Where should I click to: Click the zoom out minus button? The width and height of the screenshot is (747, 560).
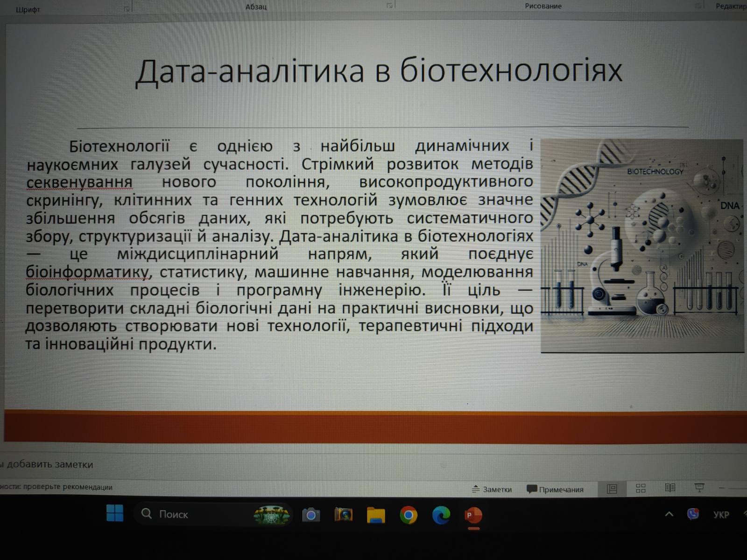pos(722,488)
